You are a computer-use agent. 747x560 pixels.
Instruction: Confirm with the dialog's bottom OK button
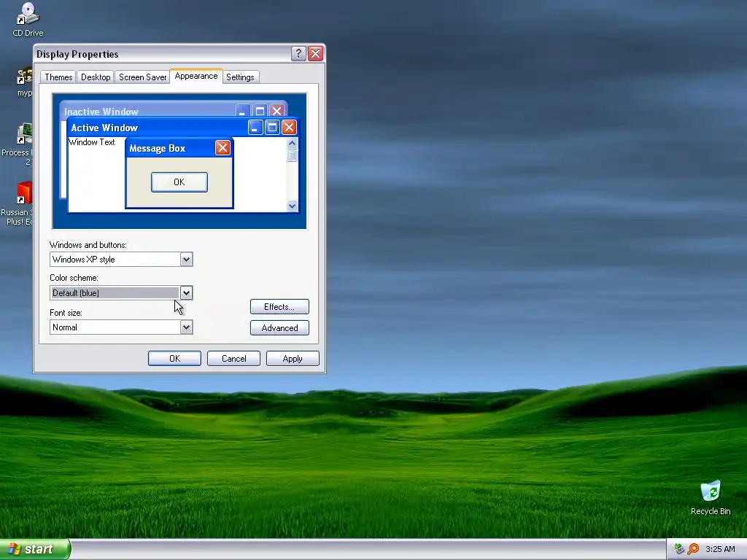click(174, 359)
